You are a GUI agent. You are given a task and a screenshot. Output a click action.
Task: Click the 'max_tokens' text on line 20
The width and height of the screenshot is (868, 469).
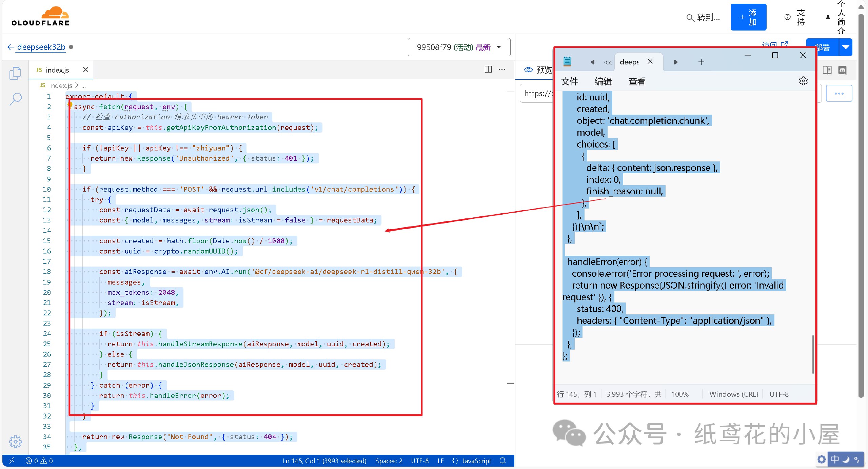click(128, 292)
